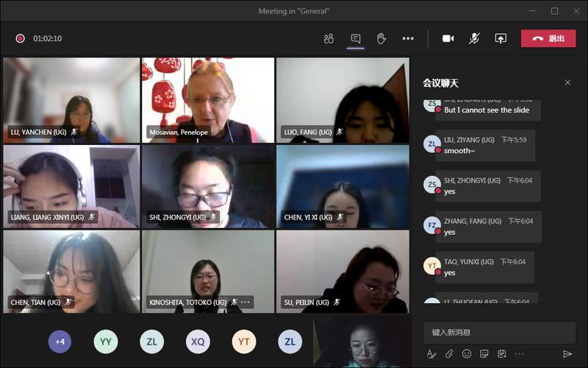Click into the 键入新消息 message box
588x368 pixels.
(499, 333)
